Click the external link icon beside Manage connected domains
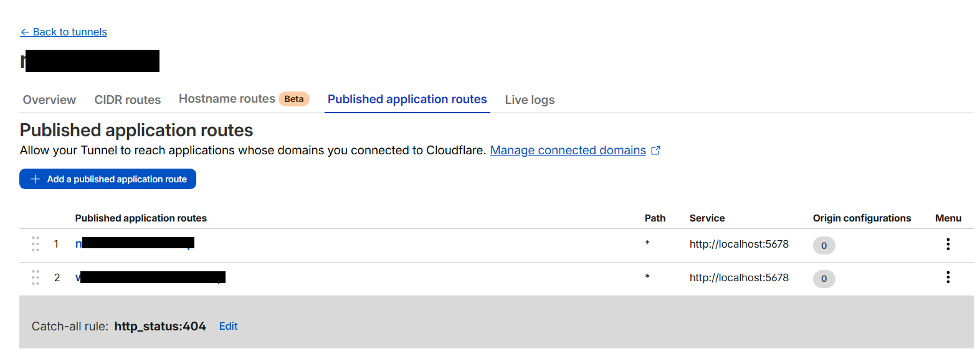The image size is (980, 359). 655,151
